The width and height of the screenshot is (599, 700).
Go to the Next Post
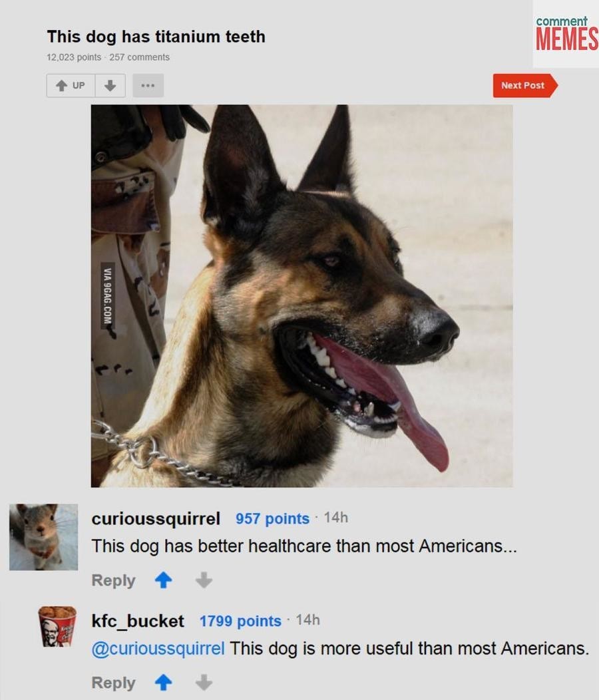(525, 85)
